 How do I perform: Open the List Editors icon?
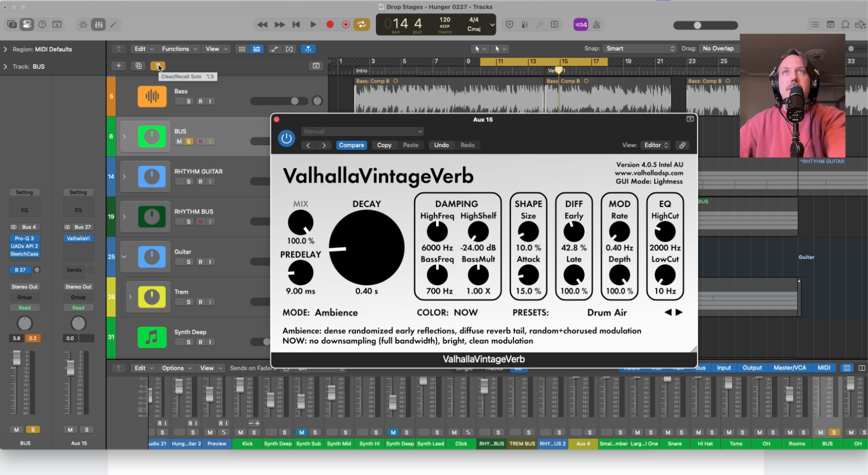pyautogui.click(x=815, y=25)
